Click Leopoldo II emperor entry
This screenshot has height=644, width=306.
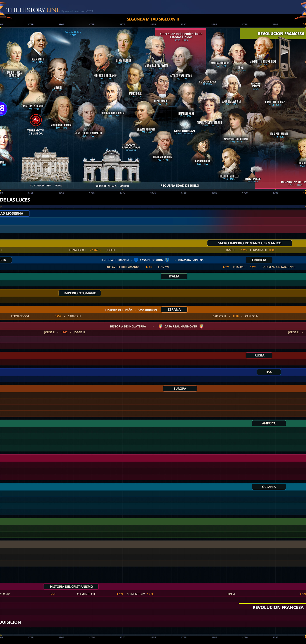coord(258,250)
